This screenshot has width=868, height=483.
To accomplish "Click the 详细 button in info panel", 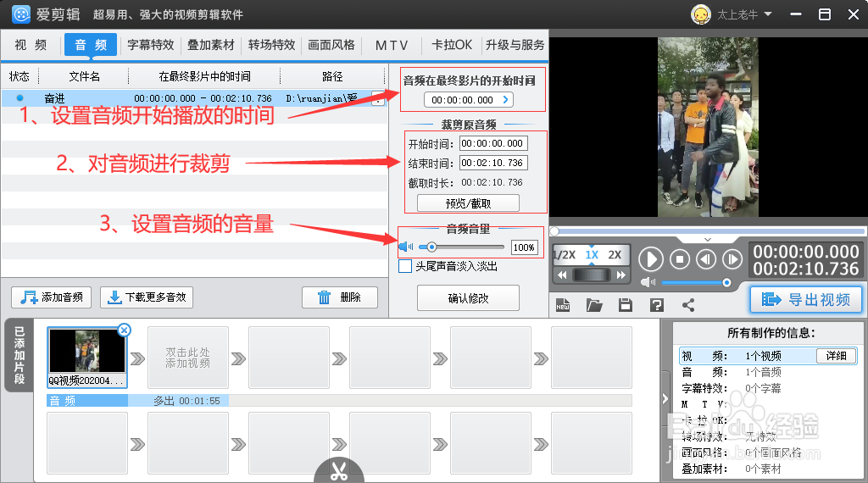I will pos(836,356).
